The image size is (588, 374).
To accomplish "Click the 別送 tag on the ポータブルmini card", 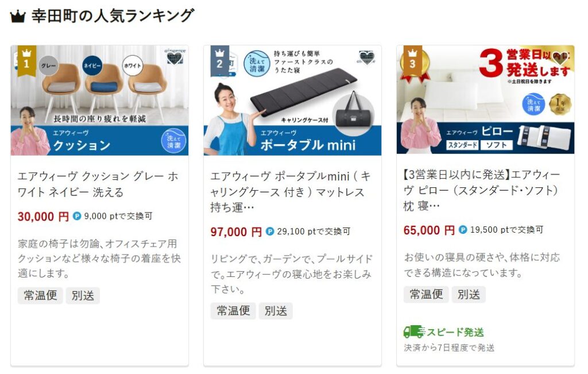I will click(x=276, y=311).
